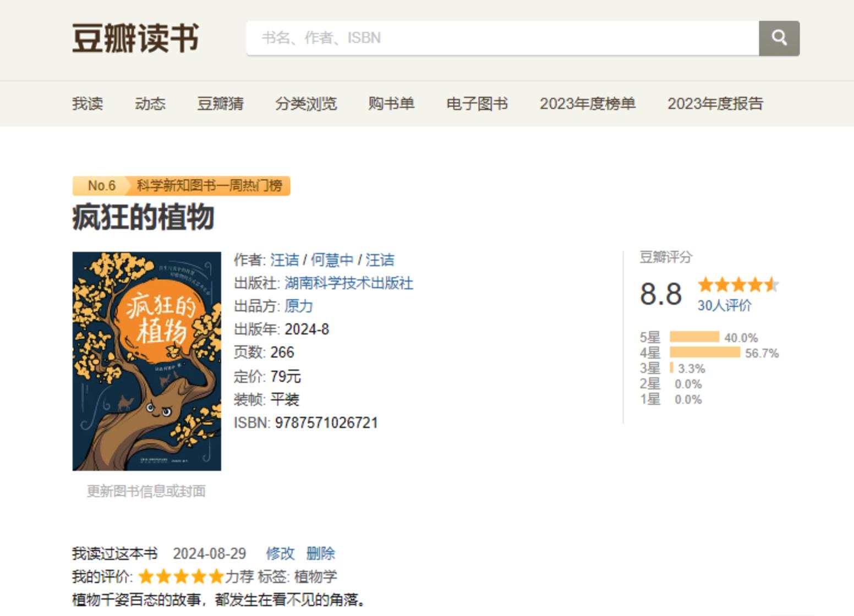Open 2023年度榜单
This screenshot has width=854, height=616.
tap(587, 104)
